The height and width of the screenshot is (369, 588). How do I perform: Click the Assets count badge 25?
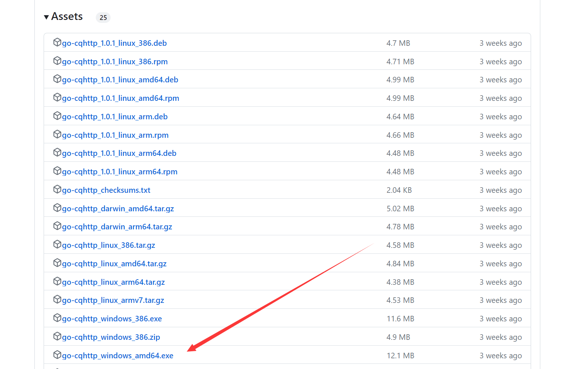click(x=103, y=17)
